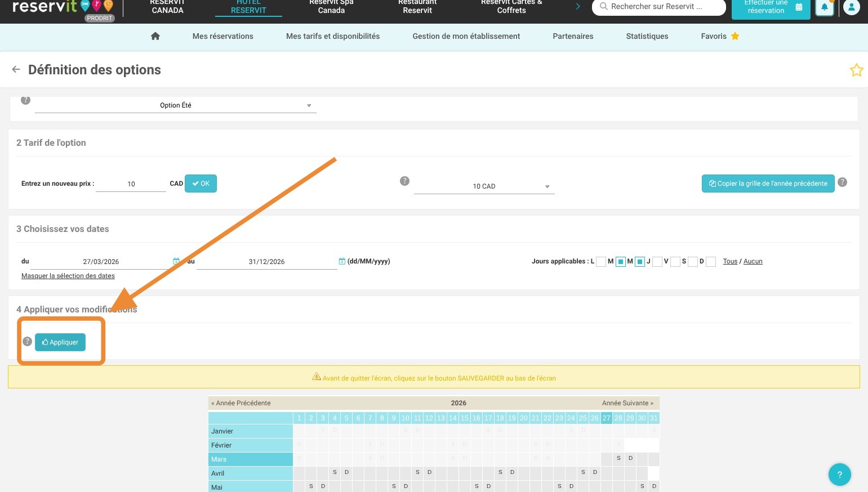Screen dimensions: 868x492
Task: Confirm the new price with OK
Action: click(201, 184)
